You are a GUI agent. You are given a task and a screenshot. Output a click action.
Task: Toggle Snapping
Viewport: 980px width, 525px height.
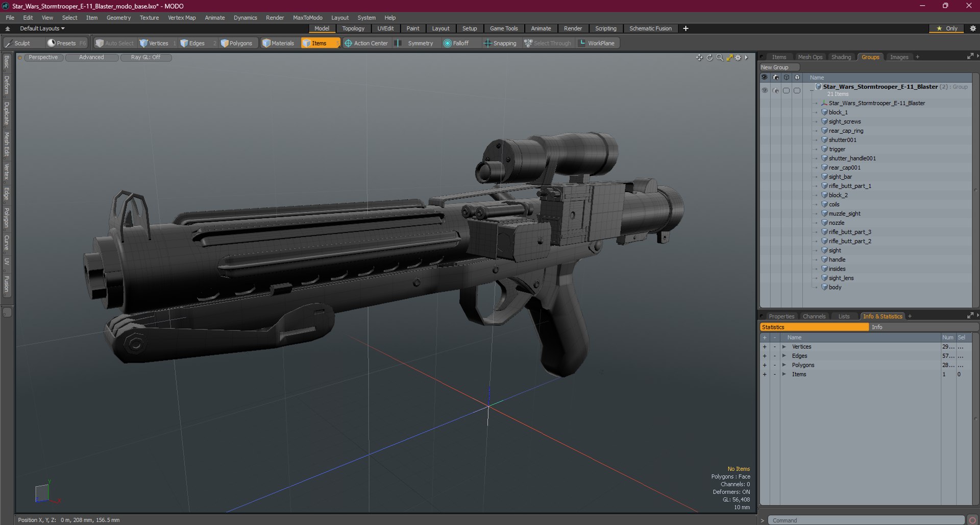pyautogui.click(x=500, y=43)
